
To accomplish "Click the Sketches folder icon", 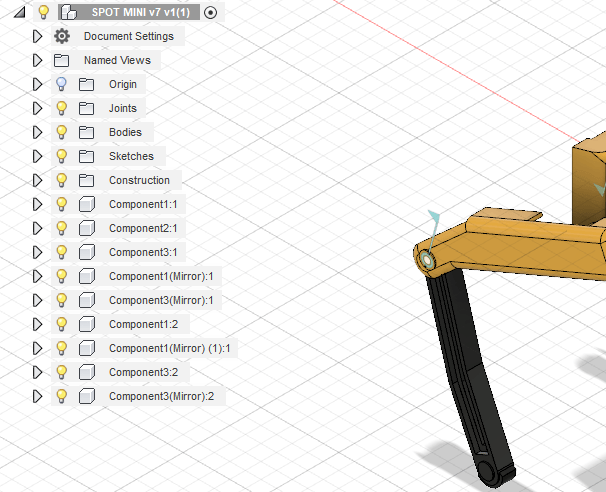I will [x=86, y=157].
